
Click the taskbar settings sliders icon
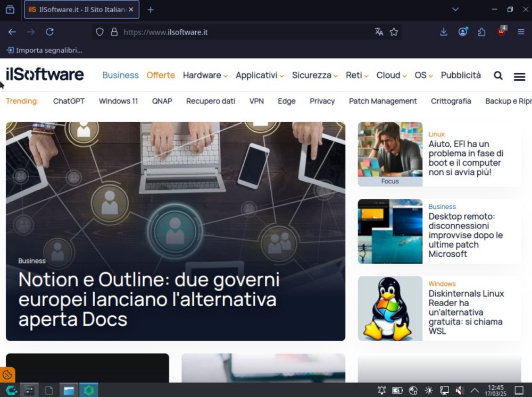pos(29,391)
